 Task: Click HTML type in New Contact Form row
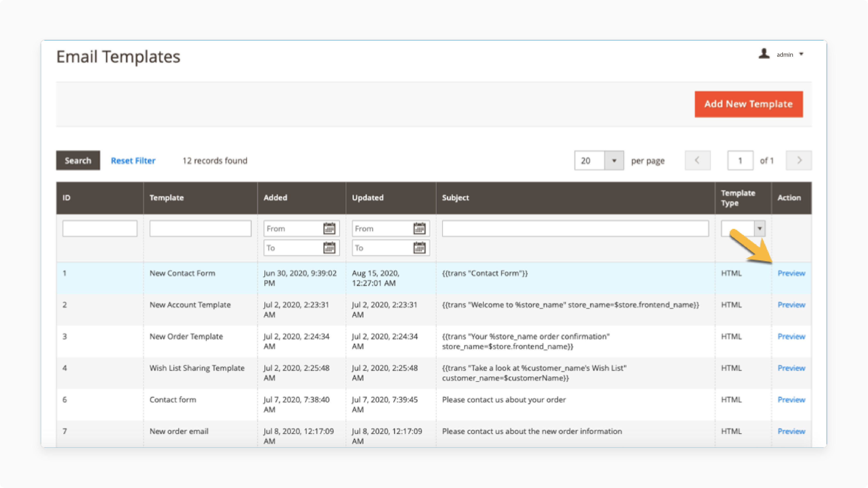[x=731, y=273]
